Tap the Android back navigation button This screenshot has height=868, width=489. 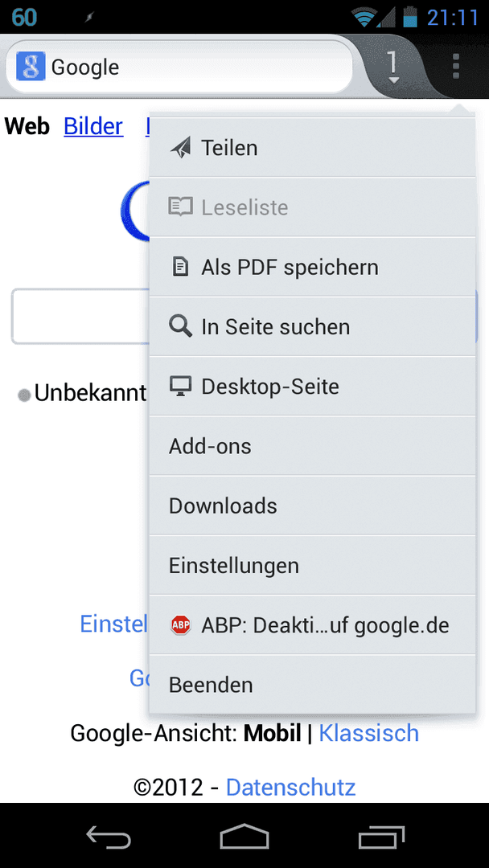point(109,836)
